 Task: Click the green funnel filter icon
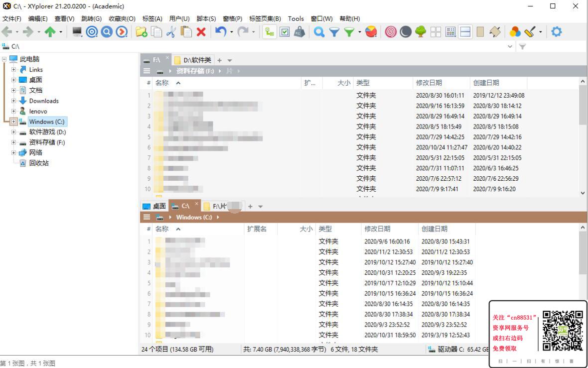(349, 32)
